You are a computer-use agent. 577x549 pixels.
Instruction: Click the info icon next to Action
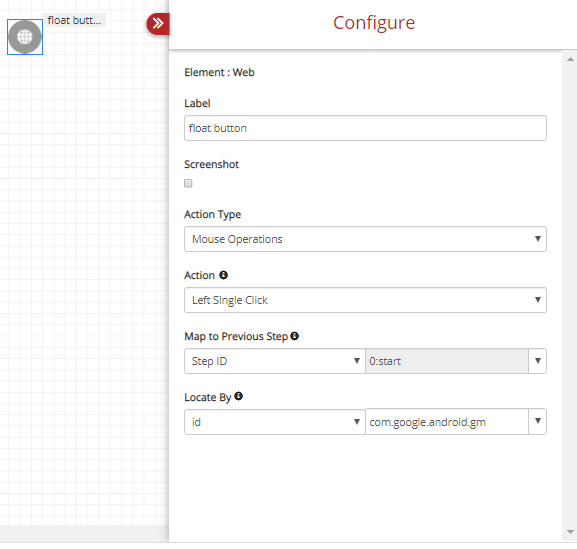223,275
